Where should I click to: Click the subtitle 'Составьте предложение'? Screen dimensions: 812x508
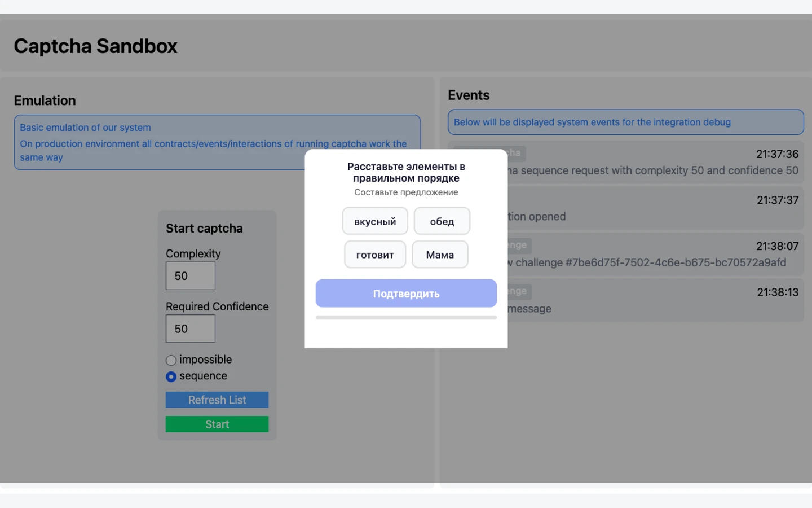[x=406, y=192]
